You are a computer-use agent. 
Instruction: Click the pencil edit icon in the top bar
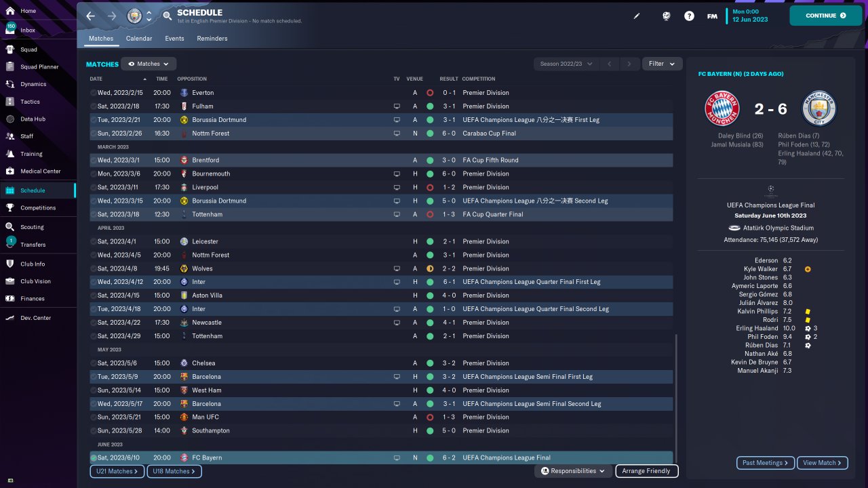tap(637, 16)
